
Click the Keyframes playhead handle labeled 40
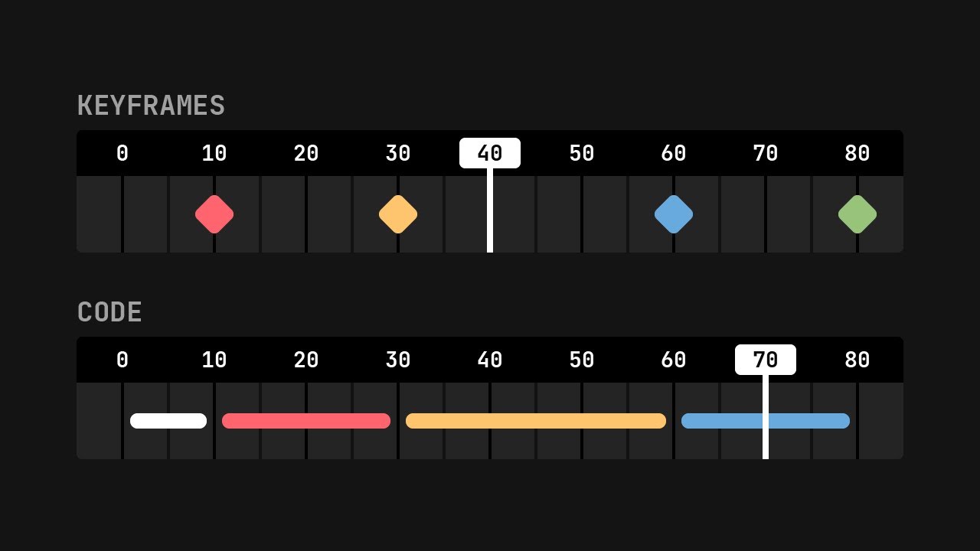(x=490, y=153)
